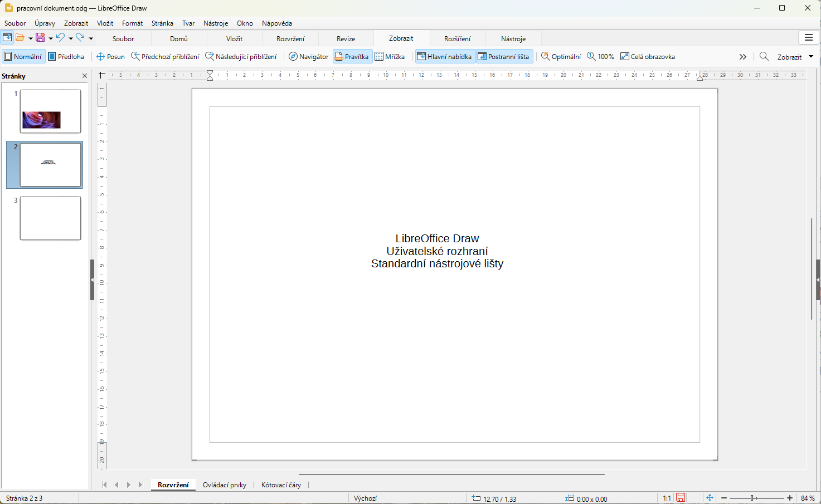
Task: Expand the toolbar overflow chevron
Action: click(x=742, y=57)
